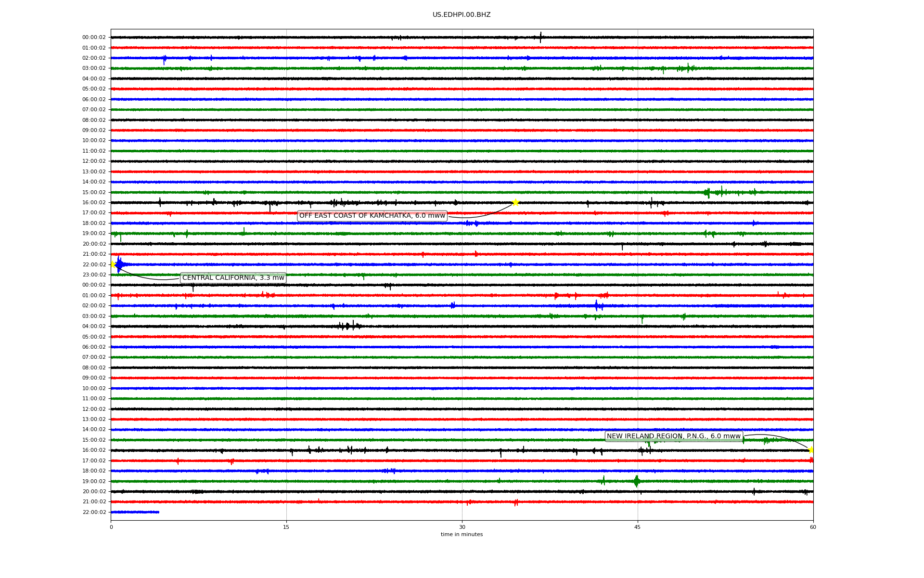Select the 'NEW IRELAND REGION, P.N.G., 6.0 mww' label
Screen dimensions: 924x578
click(673, 436)
